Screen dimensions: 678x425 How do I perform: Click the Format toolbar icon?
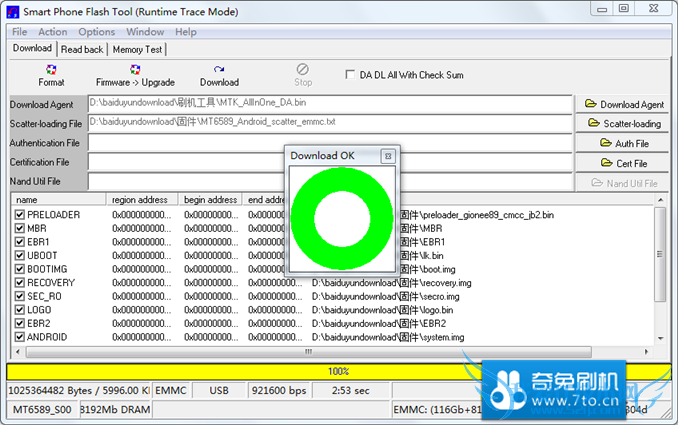point(51,75)
